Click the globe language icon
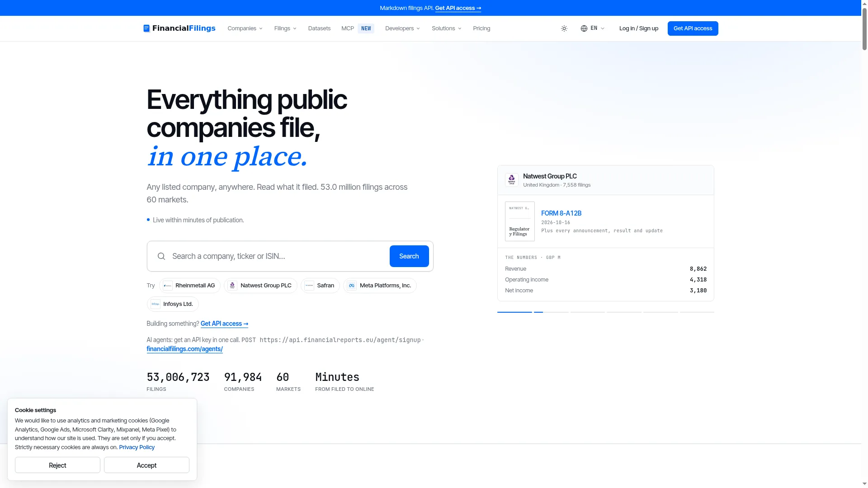This screenshot has height=488, width=868. pos(584,28)
